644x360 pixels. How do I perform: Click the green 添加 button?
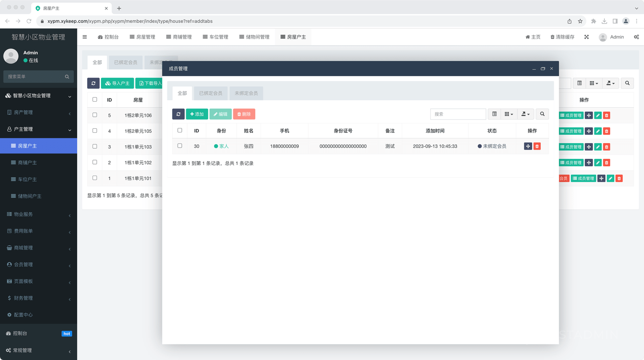(x=197, y=114)
